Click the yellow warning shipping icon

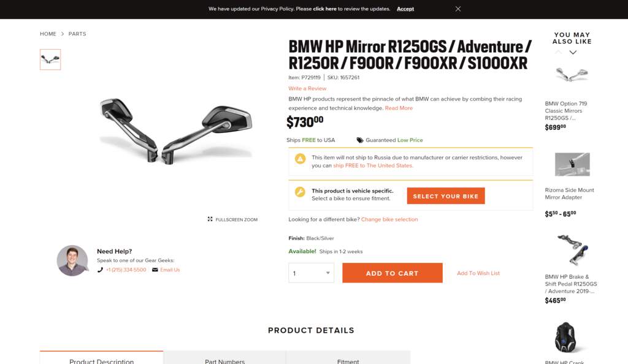300,159
